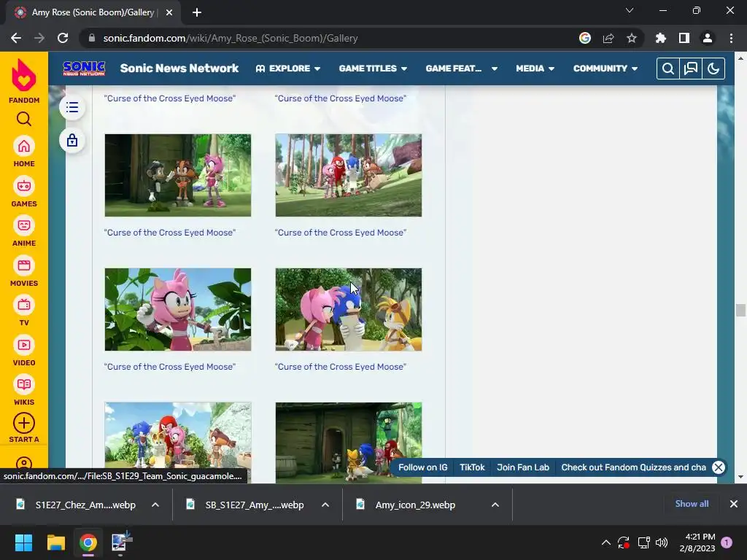
Task: Open thumbnail of Amy with Sticks and monkey
Action: 178,175
